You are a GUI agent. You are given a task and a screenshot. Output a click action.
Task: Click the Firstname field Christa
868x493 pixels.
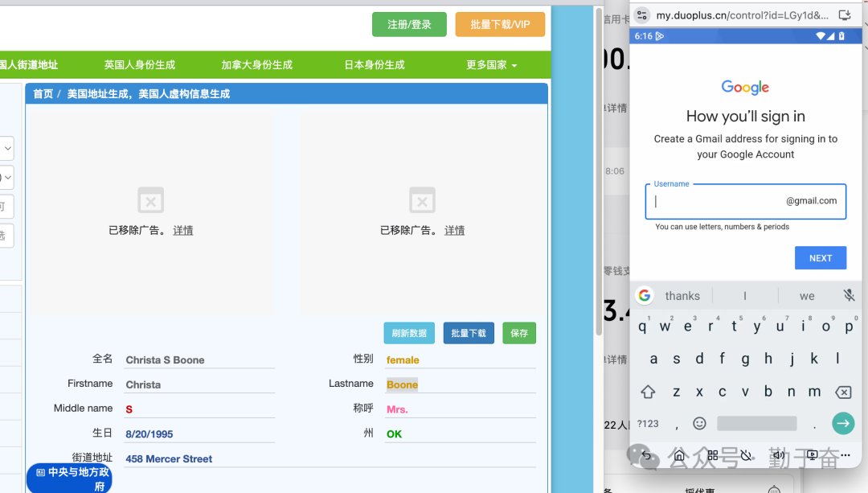coord(199,384)
